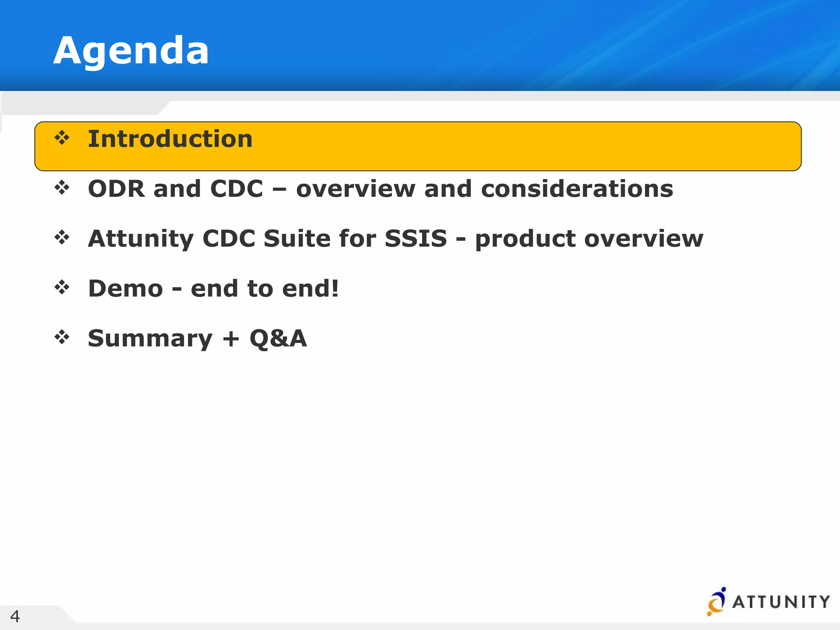
Task: Click 'Attunity CDC Suite for SSIS - product overview'
Action: tap(396, 239)
